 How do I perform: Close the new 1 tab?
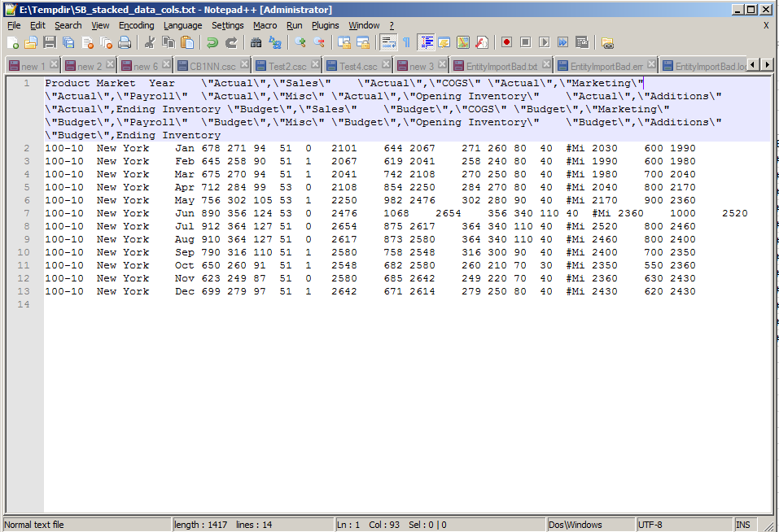(55, 64)
